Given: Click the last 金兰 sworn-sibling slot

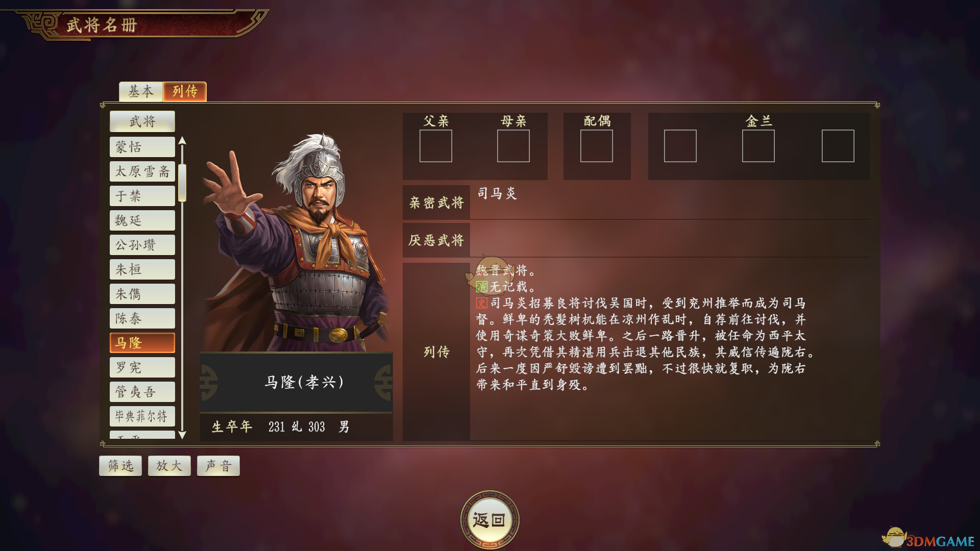Looking at the screenshot, I should [838, 146].
